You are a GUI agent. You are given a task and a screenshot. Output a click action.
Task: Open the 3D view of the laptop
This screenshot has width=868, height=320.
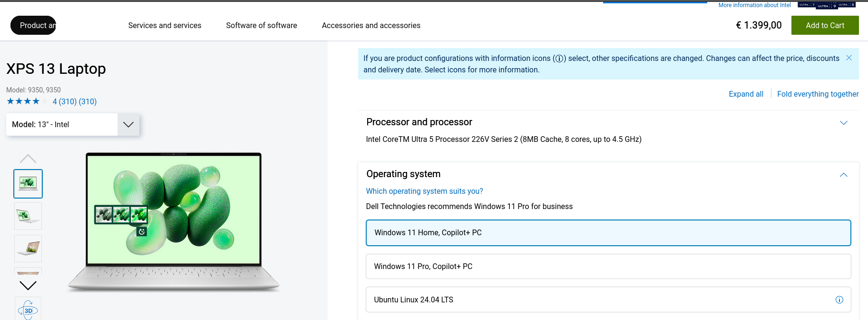28,310
